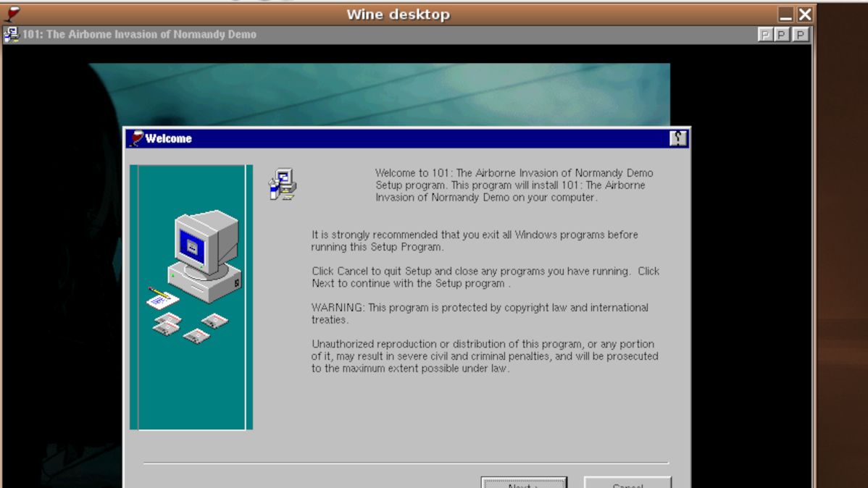Click the last P button of the Normandy Demo window
This screenshot has height=488, width=868.
[800, 35]
